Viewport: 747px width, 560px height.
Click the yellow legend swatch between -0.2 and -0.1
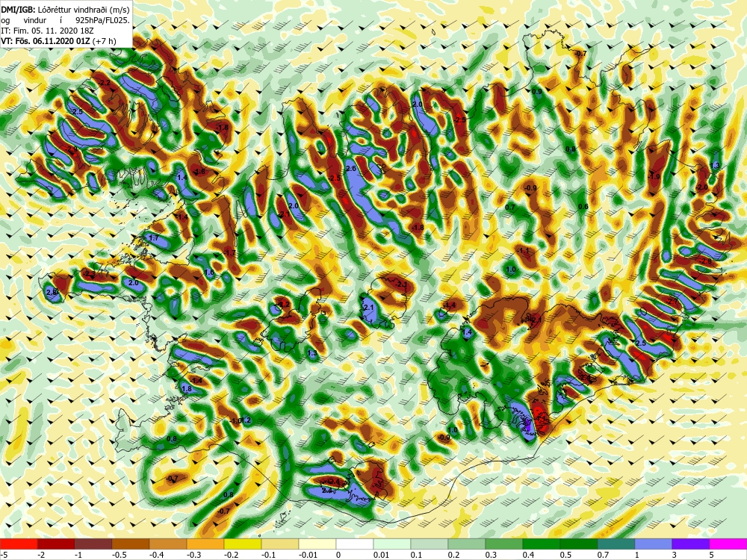coord(243,544)
